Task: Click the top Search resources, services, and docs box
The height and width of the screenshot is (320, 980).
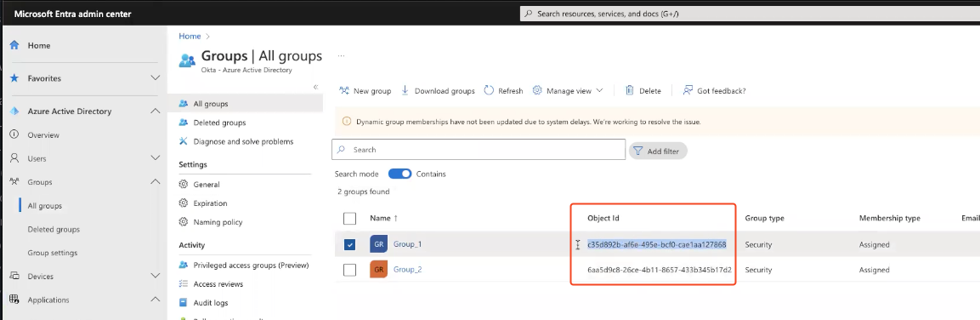Action: 750,13
